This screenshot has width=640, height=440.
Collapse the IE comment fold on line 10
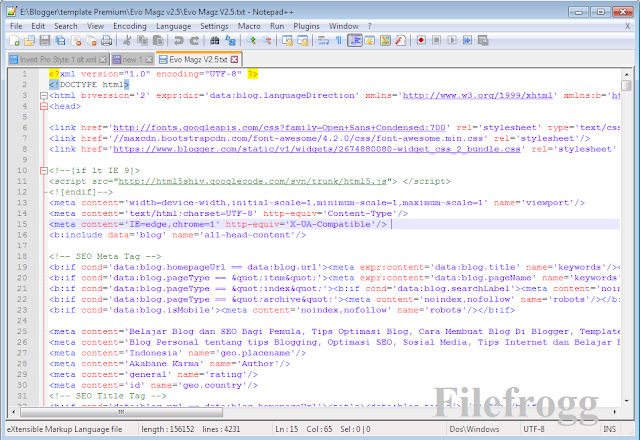pos(44,171)
